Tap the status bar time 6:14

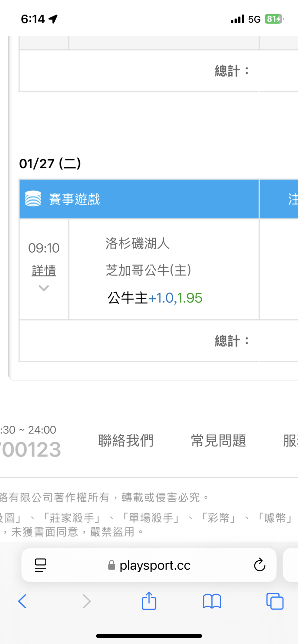(33, 19)
